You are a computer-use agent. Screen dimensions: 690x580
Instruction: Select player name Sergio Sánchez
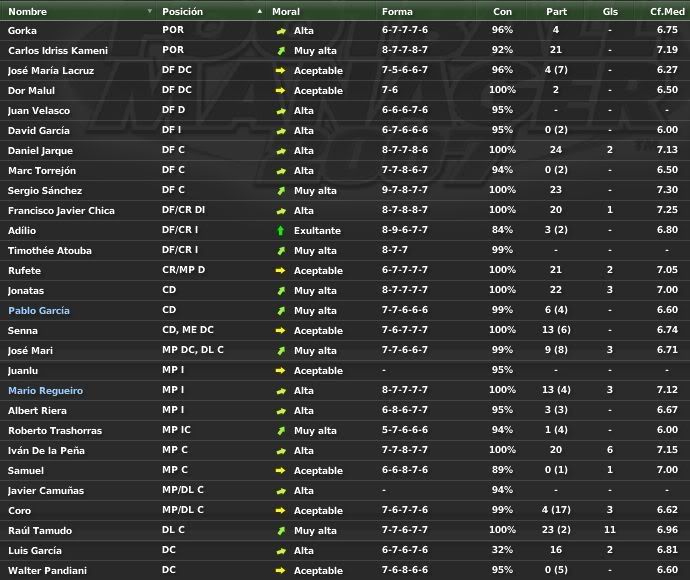click(x=45, y=191)
